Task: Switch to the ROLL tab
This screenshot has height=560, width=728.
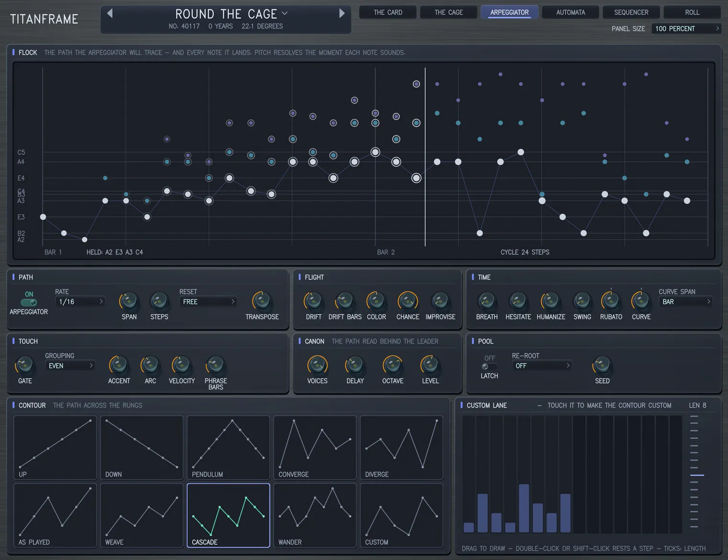Action: tap(692, 12)
